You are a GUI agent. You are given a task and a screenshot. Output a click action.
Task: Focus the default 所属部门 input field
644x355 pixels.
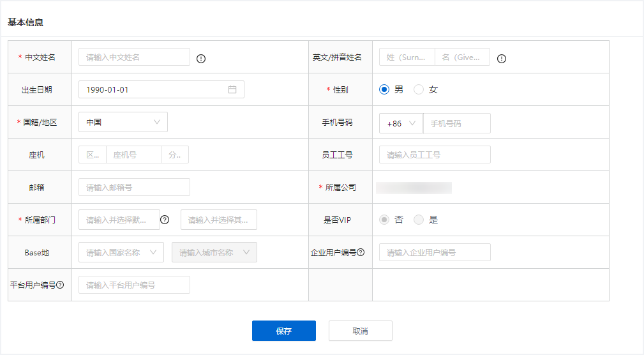coord(119,220)
